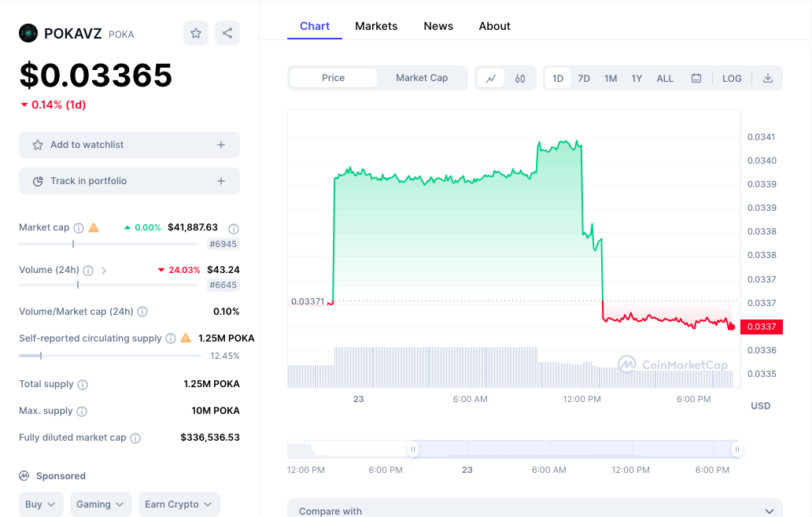The width and height of the screenshot is (812, 517).
Task: Click the 10M POKA max supply value
Action: (x=216, y=410)
